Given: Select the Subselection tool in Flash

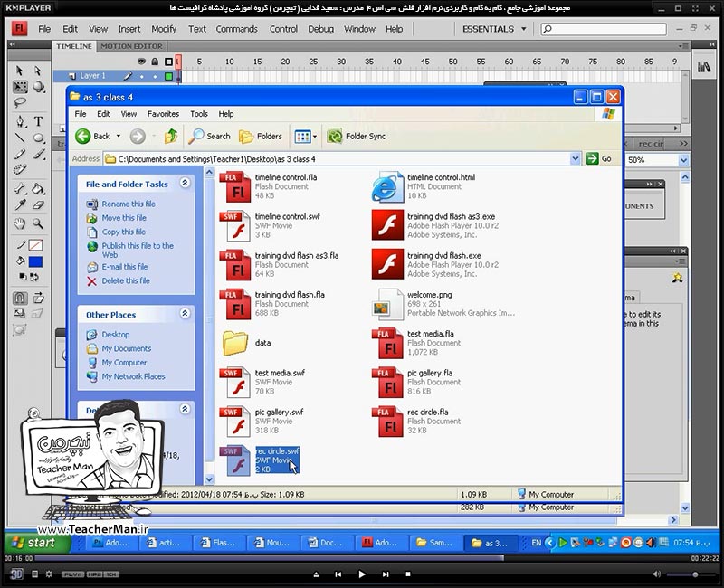Looking at the screenshot, I should click(38, 71).
